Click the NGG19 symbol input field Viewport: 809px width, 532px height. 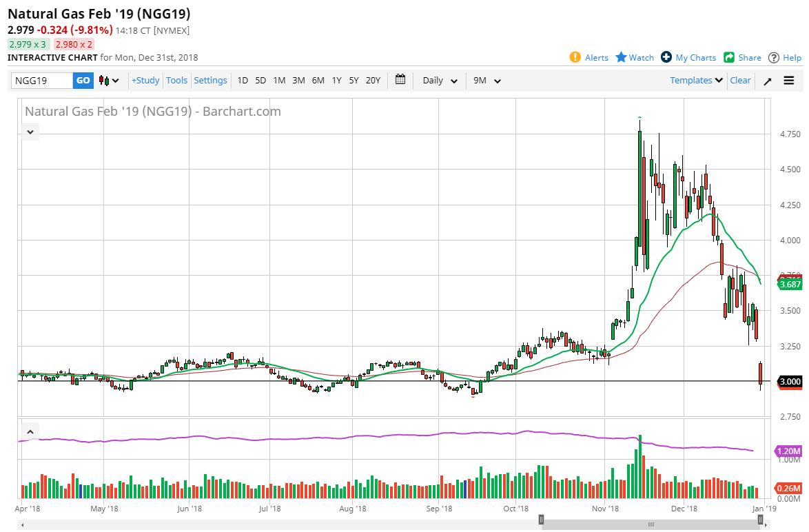click(x=42, y=81)
